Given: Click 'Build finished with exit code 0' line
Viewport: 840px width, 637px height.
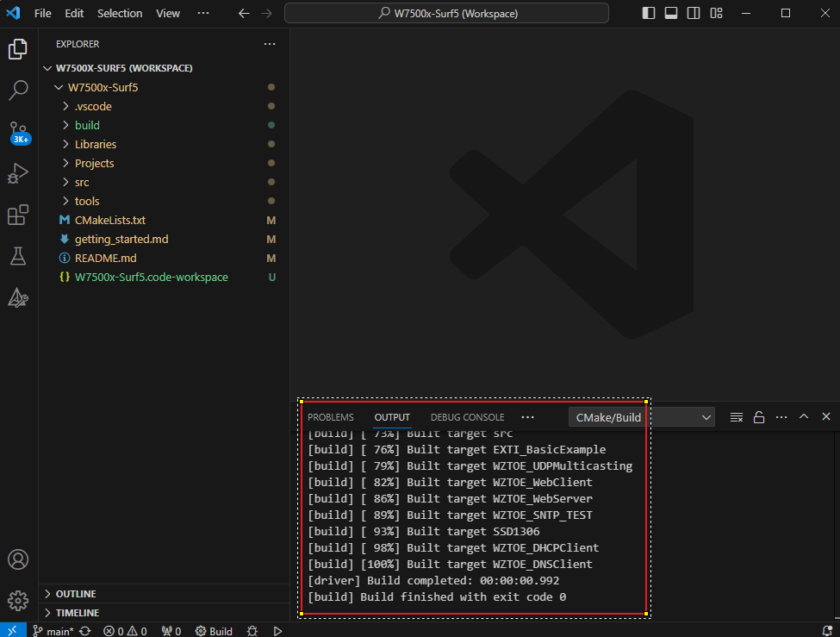Looking at the screenshot, I should pos(463,596).
